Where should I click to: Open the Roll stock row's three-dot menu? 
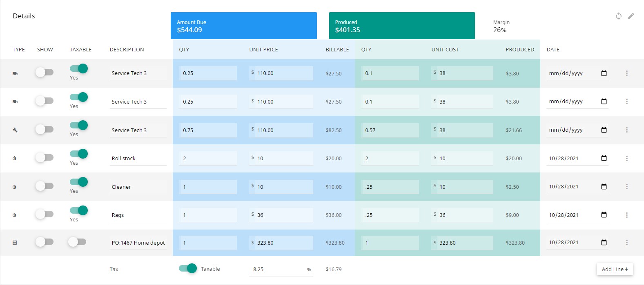tap(627, 158)
